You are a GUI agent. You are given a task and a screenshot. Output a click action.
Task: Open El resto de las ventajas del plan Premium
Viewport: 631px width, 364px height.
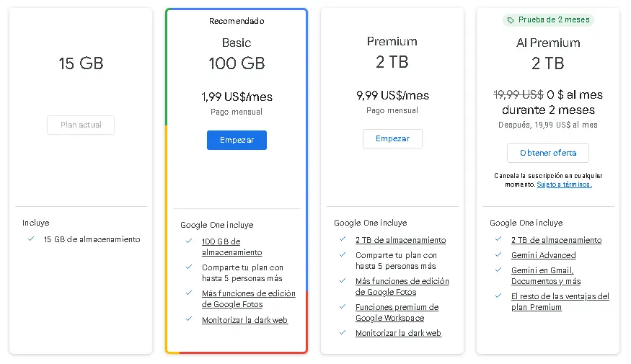pyautogui.click(x=560, y=301)
